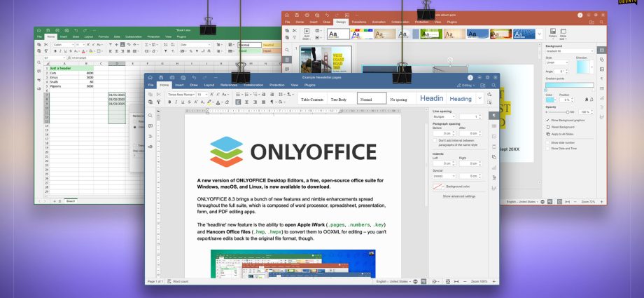Enable Show Date and Time checkbox

click(x=548, y=148)
